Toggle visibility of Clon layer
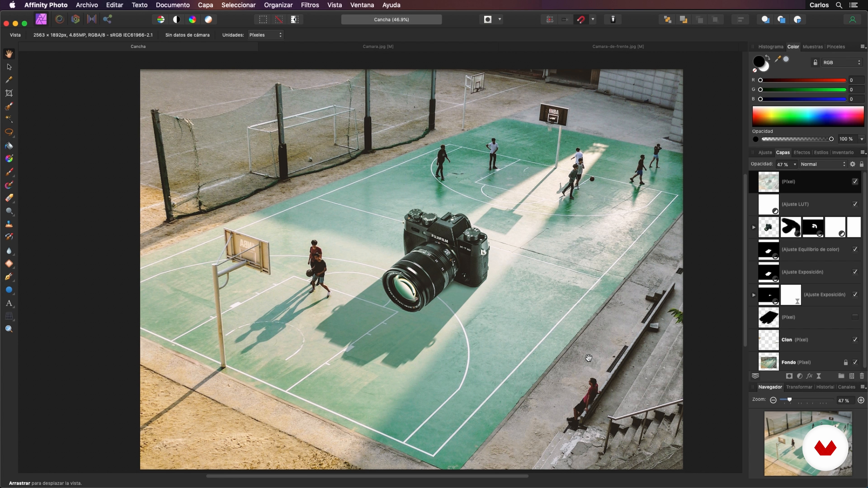 855,340
